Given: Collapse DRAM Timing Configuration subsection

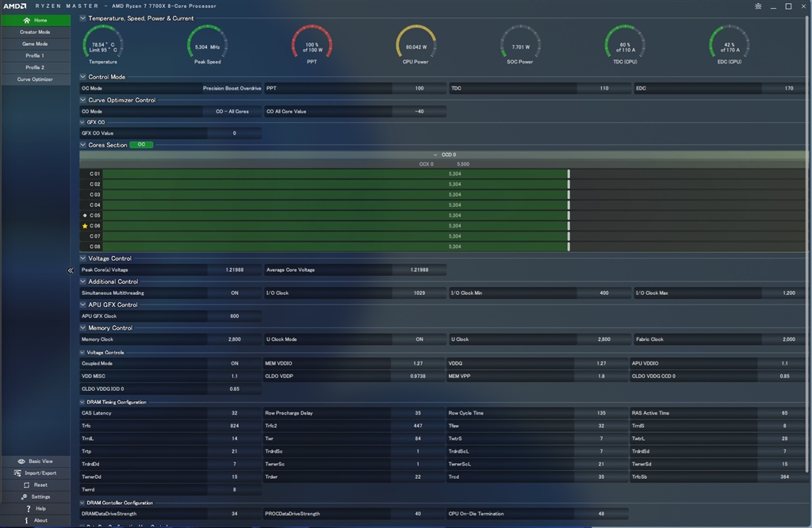Looking at the screenshot, I should point(82,402).
